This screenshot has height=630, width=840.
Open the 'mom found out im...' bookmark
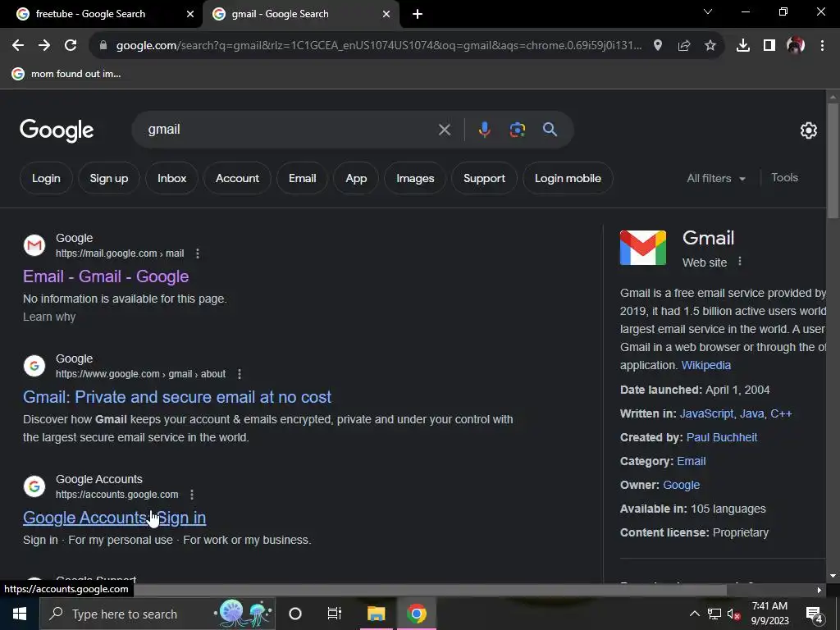(66, 74)
